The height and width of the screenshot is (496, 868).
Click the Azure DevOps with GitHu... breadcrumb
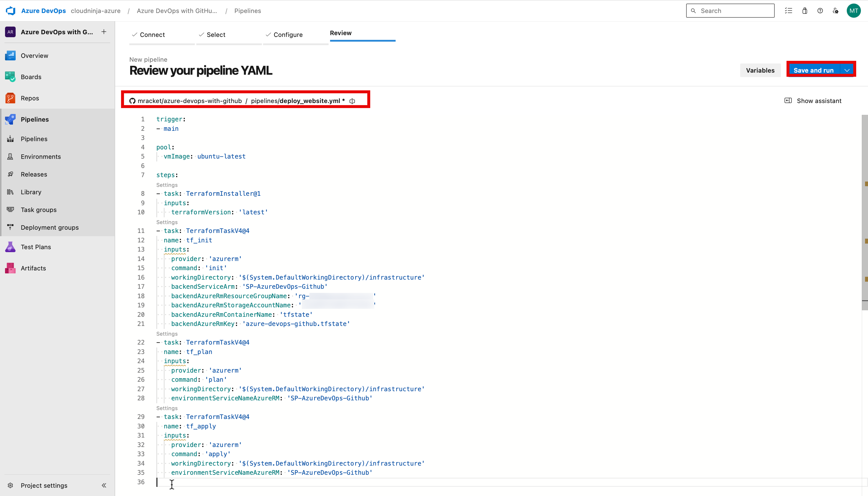coord(177,11)
